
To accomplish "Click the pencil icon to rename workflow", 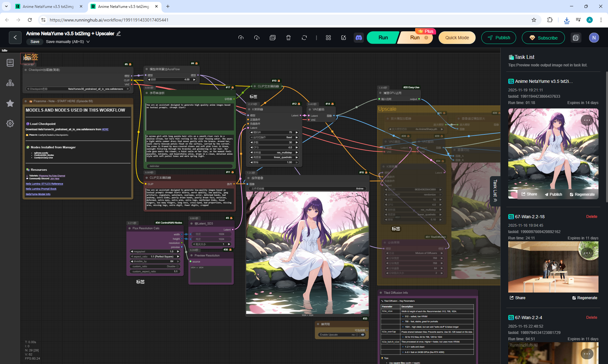I will click(x=118, y=34).
